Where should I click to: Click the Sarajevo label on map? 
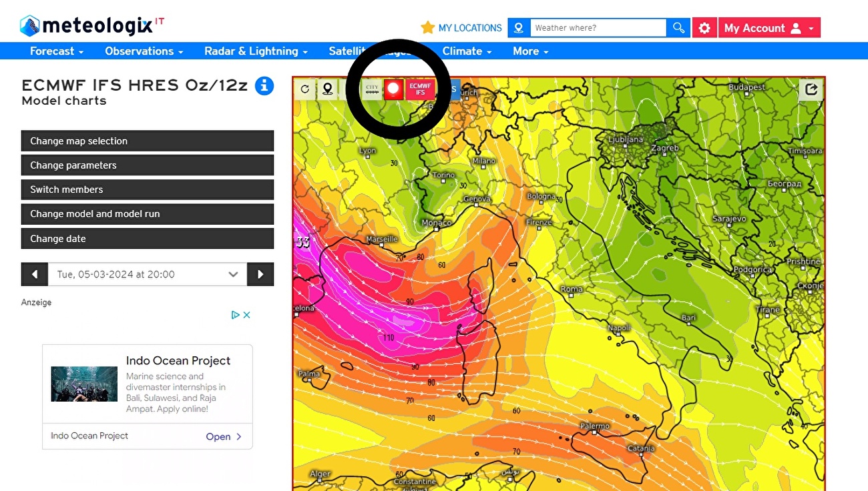[x=729, y=219]
